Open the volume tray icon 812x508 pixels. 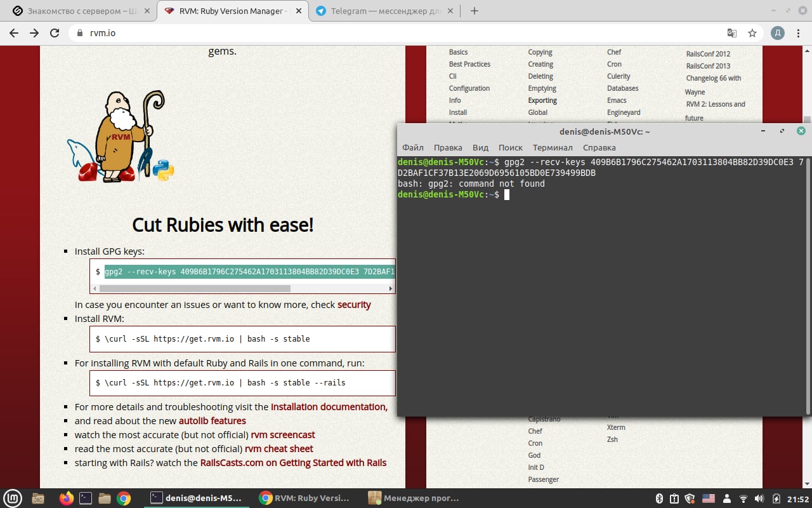tap(760, 498)
